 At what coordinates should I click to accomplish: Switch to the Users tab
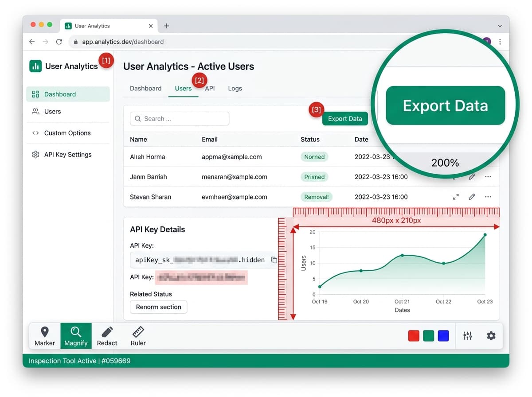pos(183,88)
